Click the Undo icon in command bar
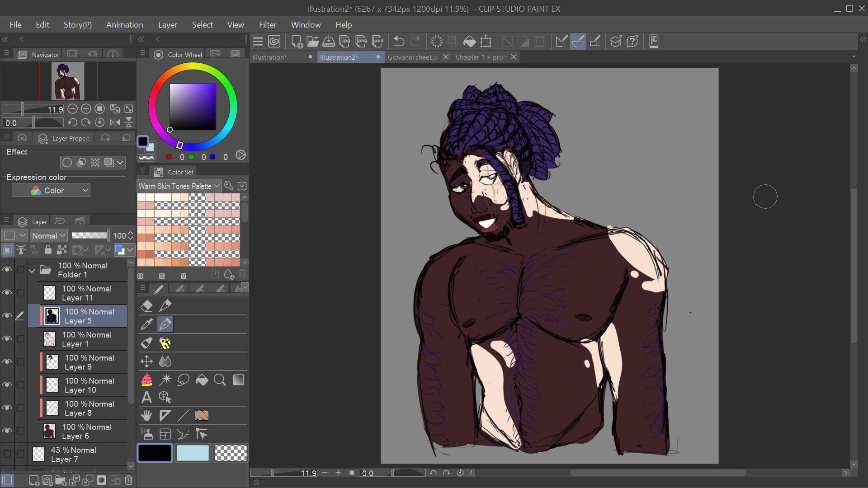Image resolution: width=868 pixels, height=488 pixels. click(x=399, y=42)
